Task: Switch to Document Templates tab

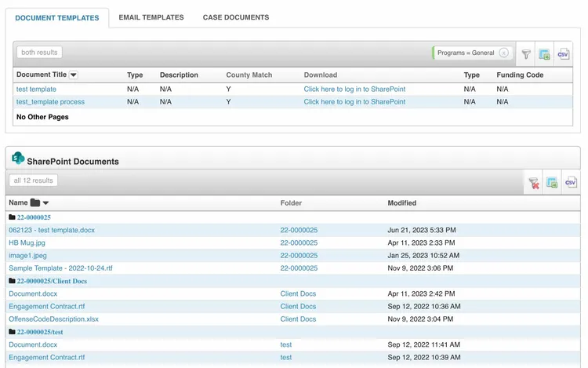Action: [57, 18]
